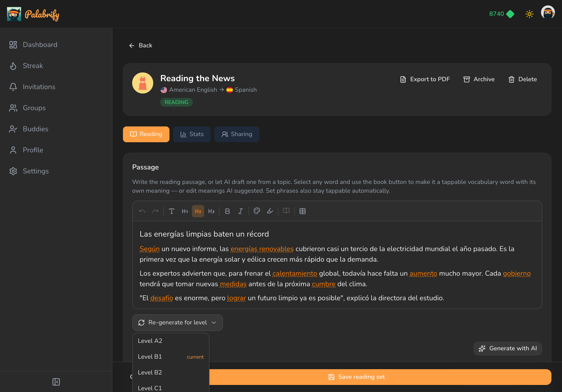The width and height of the screenshot is (562, 392).
Task: Click the set's dress avatar image
Action: (143, 83)
